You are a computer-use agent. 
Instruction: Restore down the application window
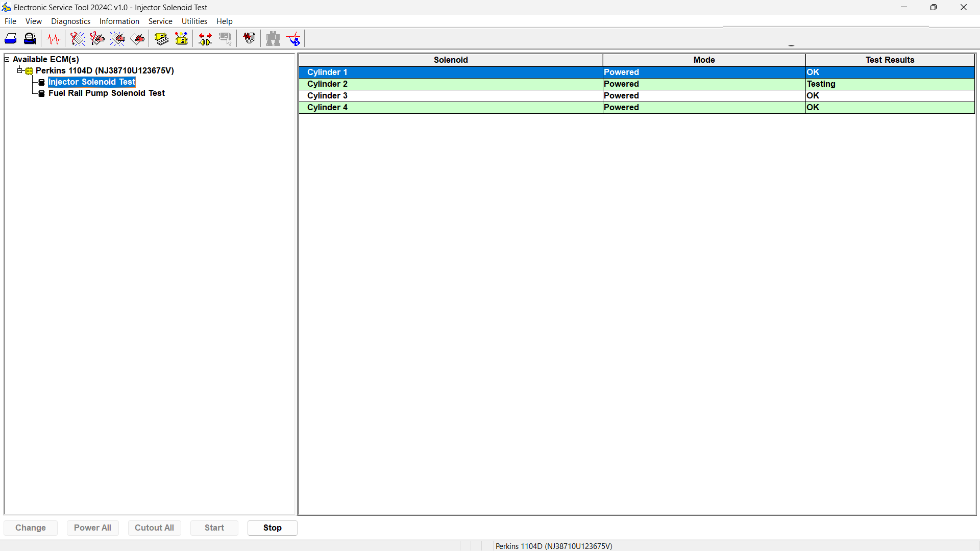coord(934,7)
